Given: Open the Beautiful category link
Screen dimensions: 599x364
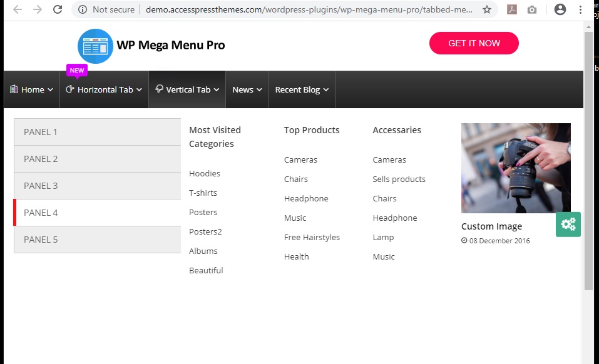Looking at the screenshot, I should point(206,271).
